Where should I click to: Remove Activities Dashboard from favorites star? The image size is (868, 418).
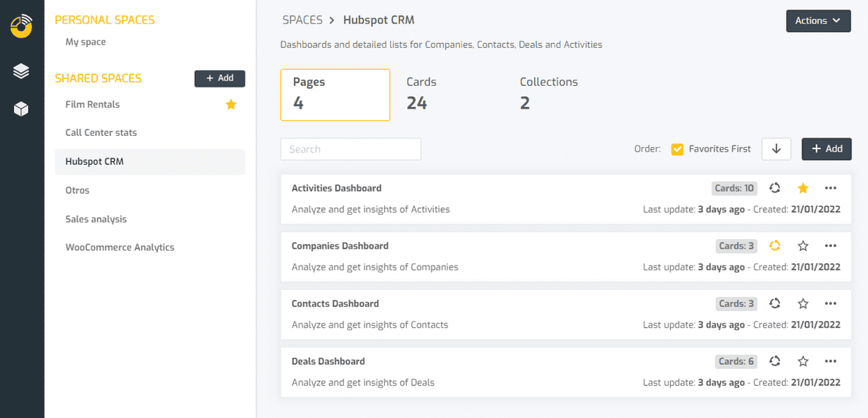point(803,188)
